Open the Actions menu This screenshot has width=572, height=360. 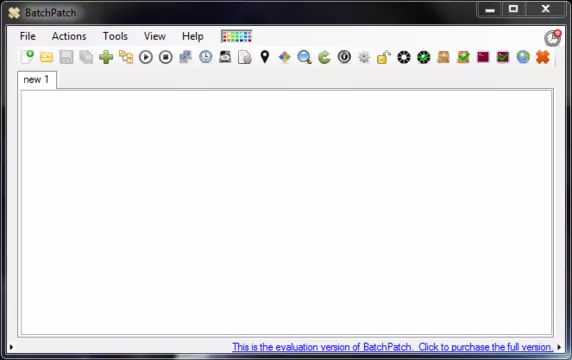tap(69, 36)
